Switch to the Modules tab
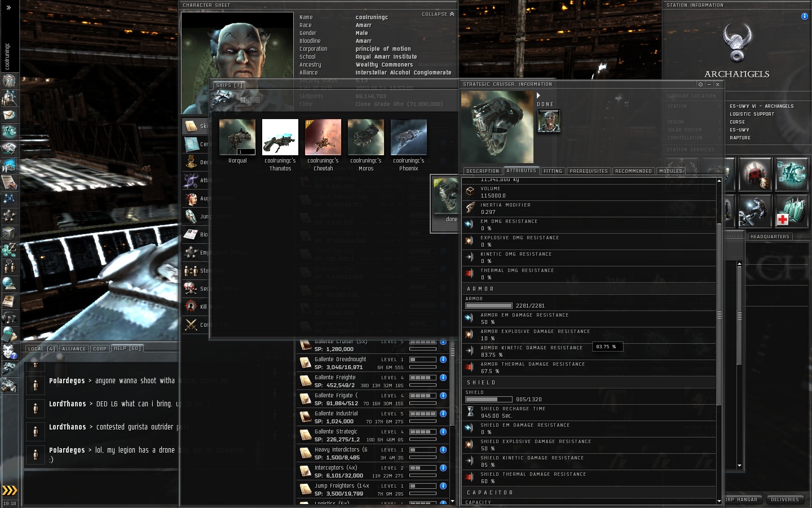Screen dimensions: 812x508 click(x=671, y=171)
